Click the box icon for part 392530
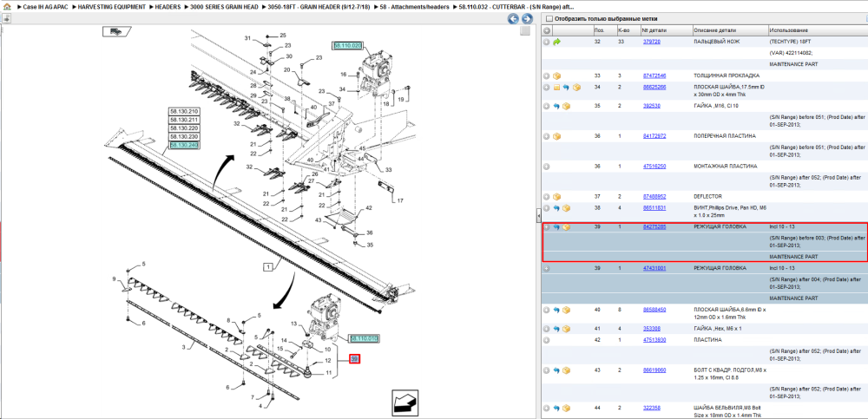The image size is (868, 419). [x=566, y=106]
